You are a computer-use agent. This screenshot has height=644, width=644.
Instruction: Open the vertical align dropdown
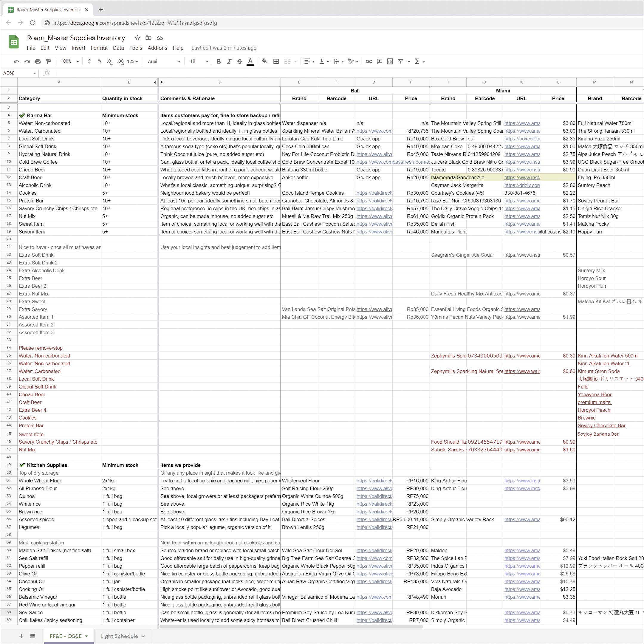click(324, 61)
